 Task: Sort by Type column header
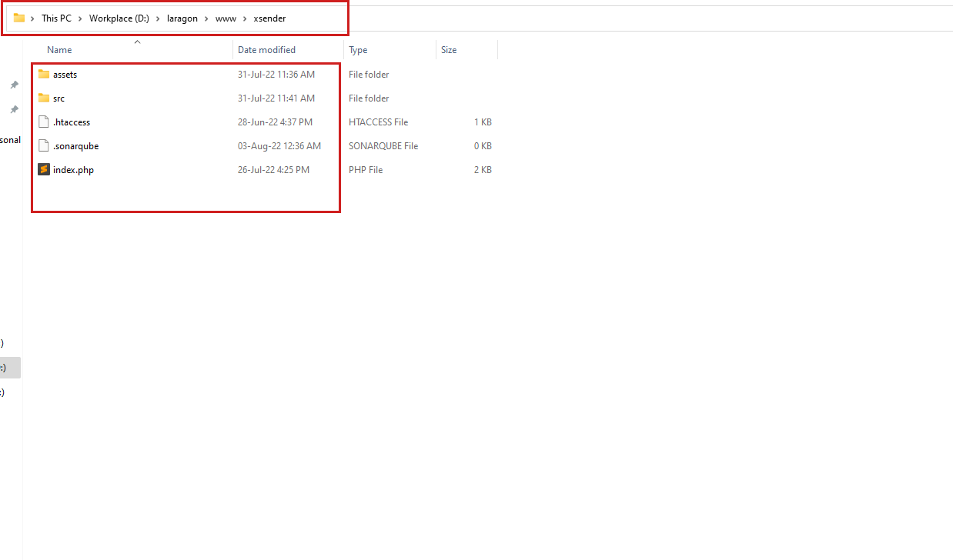coord(358,50)
